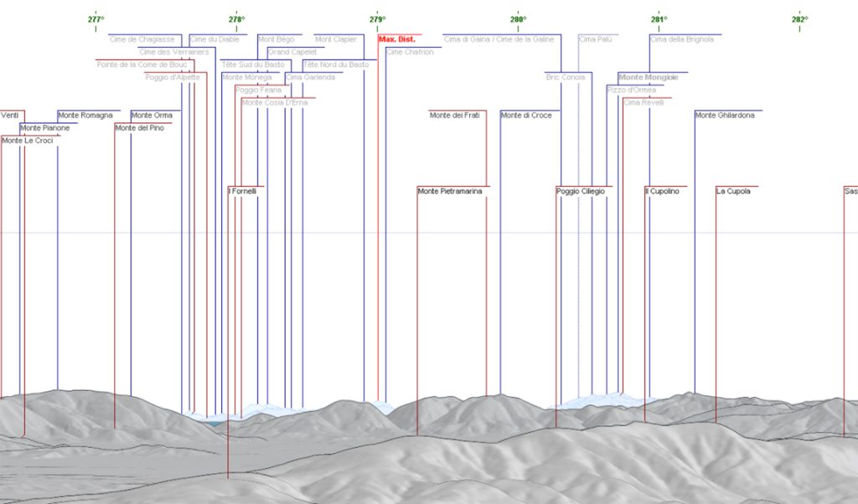Click the Monte Ghilardona label
Image resolution: width=858 pixels, height=504 pixels.
pyautogui.click(x=725, y=116)
